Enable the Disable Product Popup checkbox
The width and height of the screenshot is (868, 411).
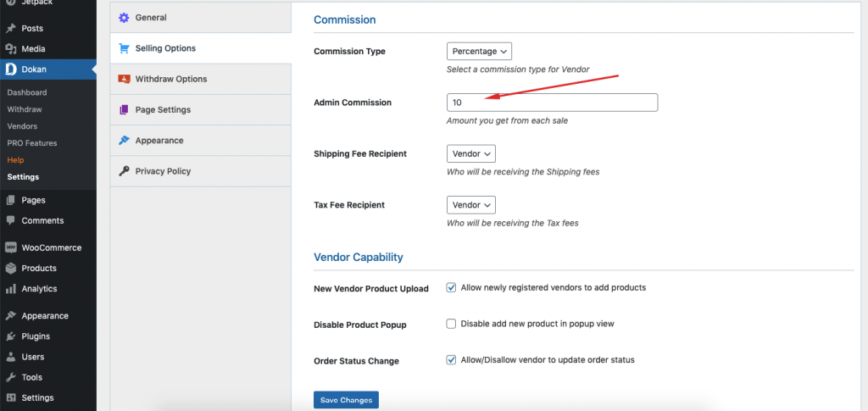point(452,324)
